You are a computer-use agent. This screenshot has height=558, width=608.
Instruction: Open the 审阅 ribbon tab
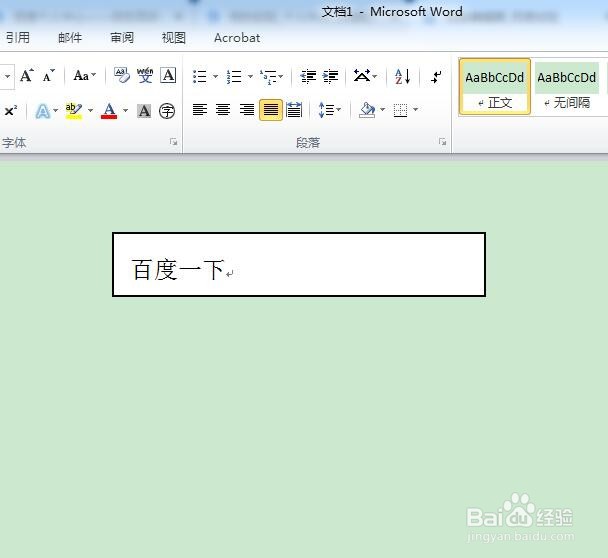tap(122, 38)
